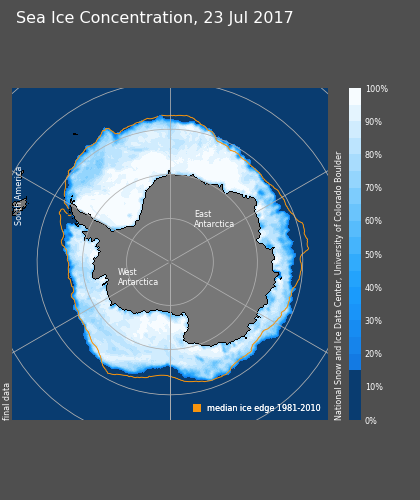Click the 100% mark on the color scale

(377, 89)
